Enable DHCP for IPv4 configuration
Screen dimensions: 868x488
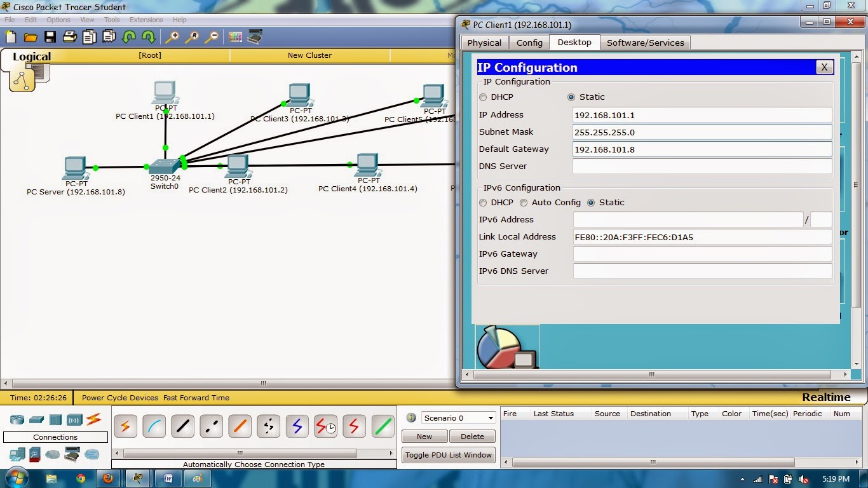coord(484,97)
